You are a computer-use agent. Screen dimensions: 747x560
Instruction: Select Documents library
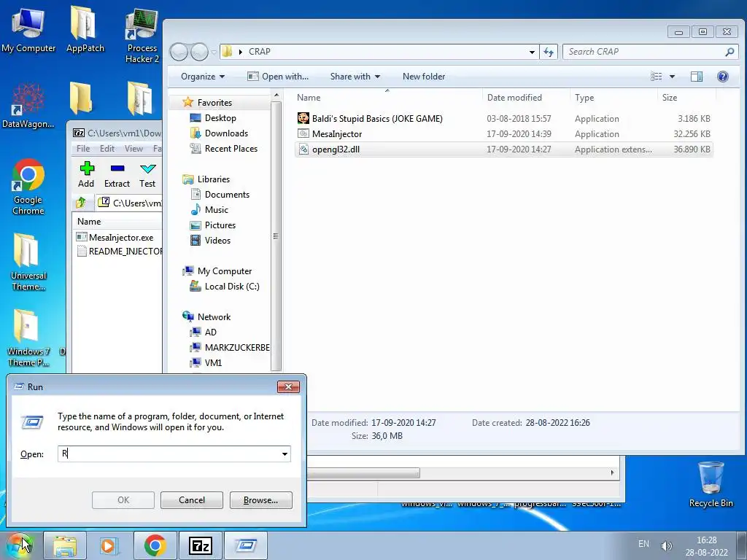pyautogui.click(x=220, y=194)
